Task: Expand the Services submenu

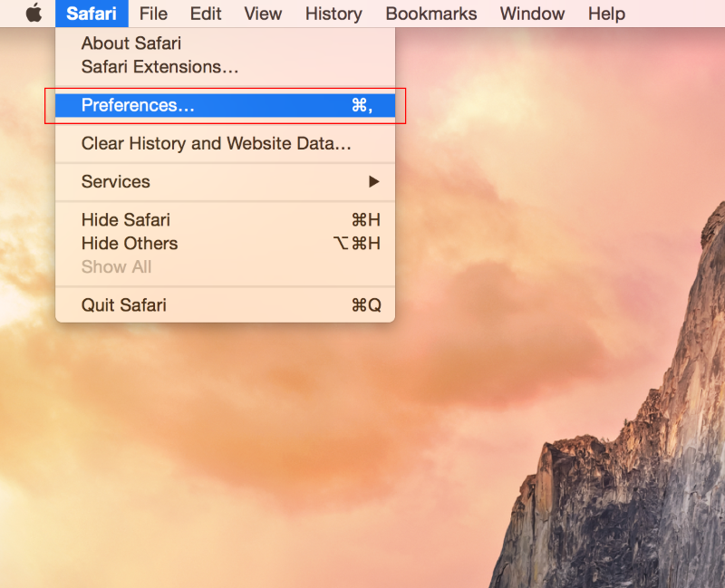Action: click(x=225, y=182)
